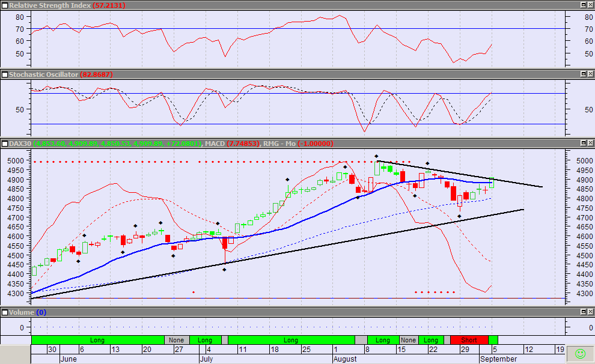595x364 pixels.
Task: Maximize the Stochastic Oscillator panel
Action: (582, 74)
